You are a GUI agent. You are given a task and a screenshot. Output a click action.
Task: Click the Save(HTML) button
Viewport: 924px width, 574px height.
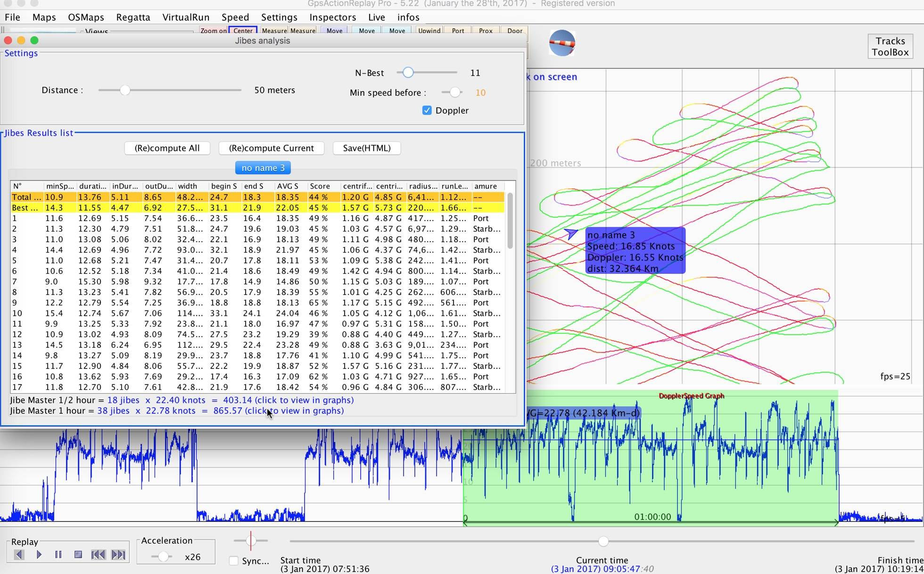tap(366, 148)
